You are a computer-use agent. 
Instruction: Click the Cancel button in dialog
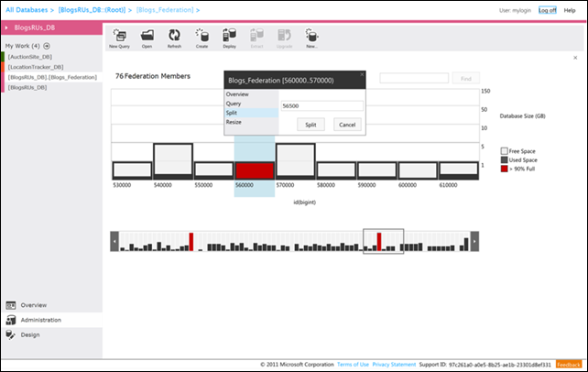347,125
